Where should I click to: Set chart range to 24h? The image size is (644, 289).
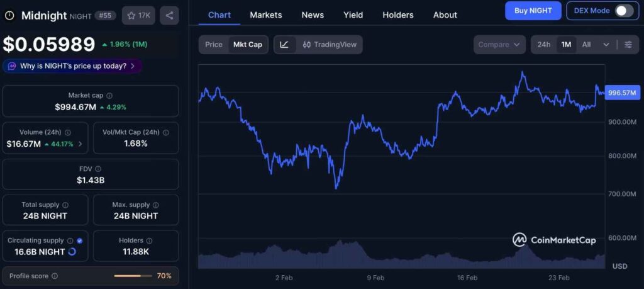[x=544, y=45]
